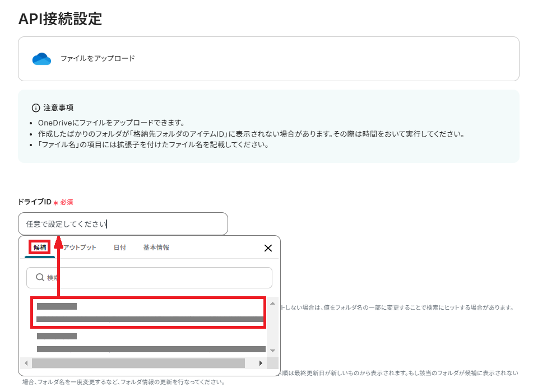Image resolution: width=533 pixels, height=392 pixels.
Task: Switch to the 候補 tab
Action: [x=40, y=248]
